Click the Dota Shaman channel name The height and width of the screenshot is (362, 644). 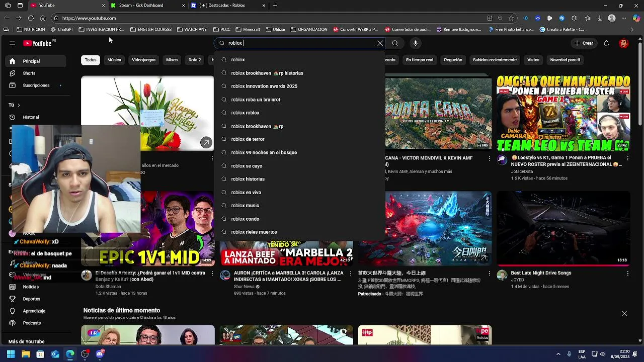click(x=108, y=287)
